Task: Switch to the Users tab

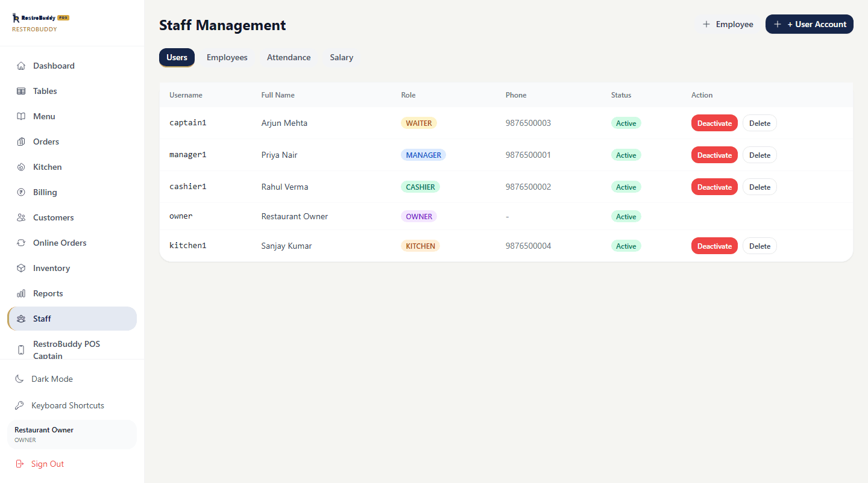Action: [x=177, y=57]
